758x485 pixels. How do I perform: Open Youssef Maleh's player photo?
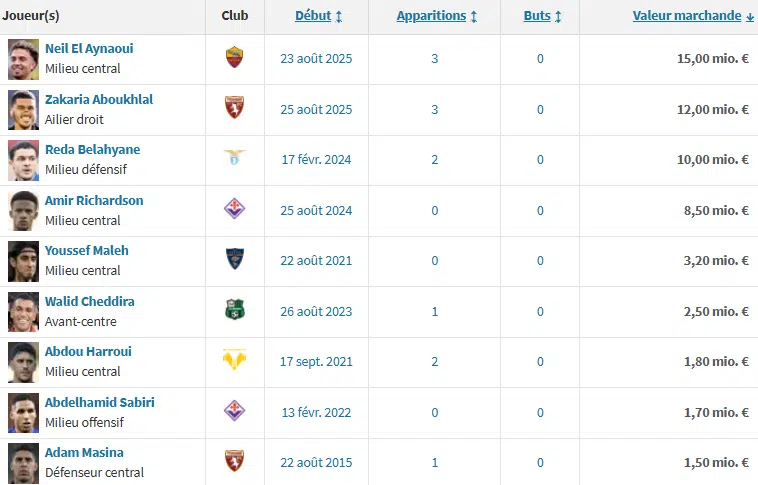tap(23, 260)
